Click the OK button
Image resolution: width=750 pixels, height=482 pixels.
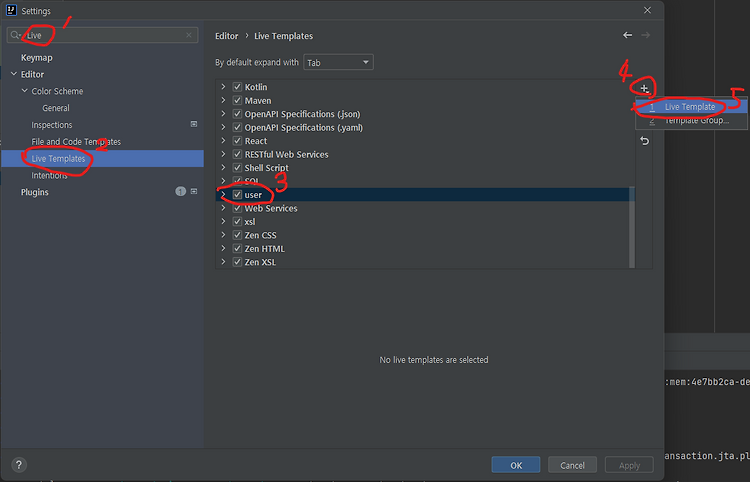click(516, 465)
